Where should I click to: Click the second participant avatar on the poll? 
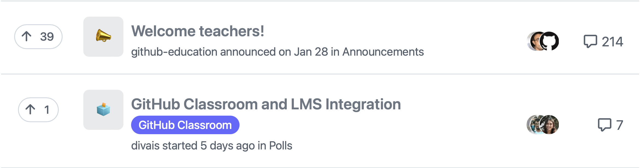(549, 125)
